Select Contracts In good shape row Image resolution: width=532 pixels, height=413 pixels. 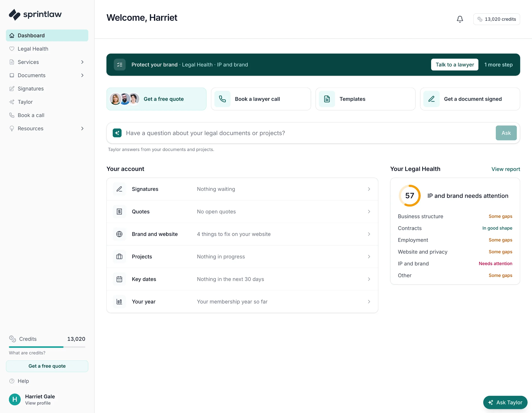coord(455,228)
